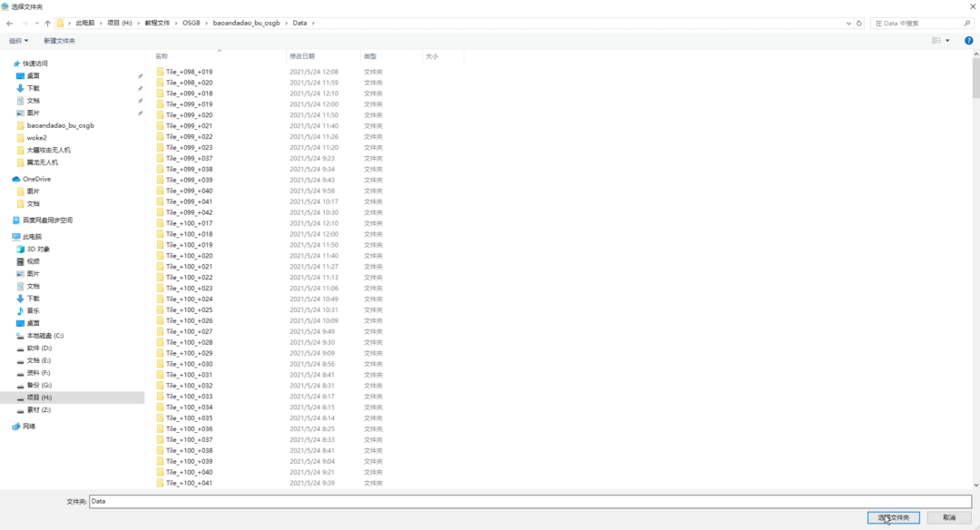Click the 文件夹 name input field
The width and height of the screenshot is (980, 530).
[x=530, y=501]
